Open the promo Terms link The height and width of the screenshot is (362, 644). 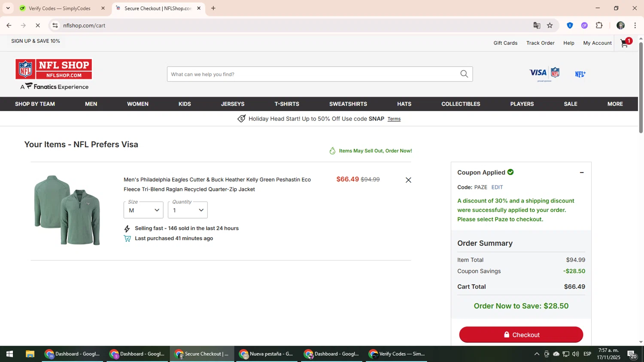coord(394,119)
